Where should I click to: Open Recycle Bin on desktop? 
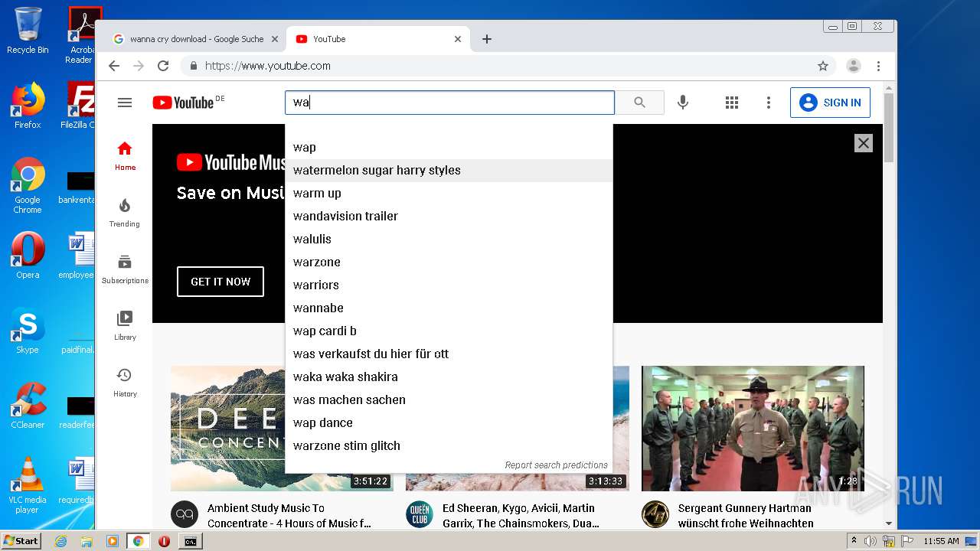pos(28,31)
